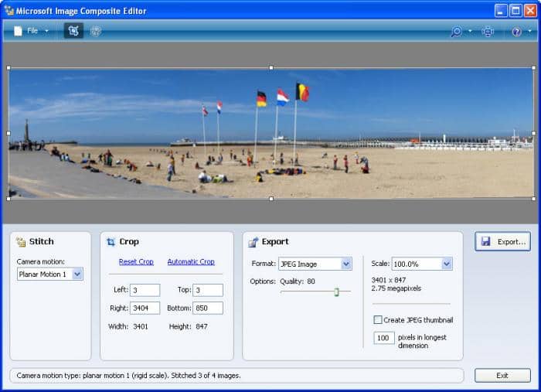541x392 pixels.
Task: Click the thumbnail pixels input field
Action: click(x=384, y=338)
